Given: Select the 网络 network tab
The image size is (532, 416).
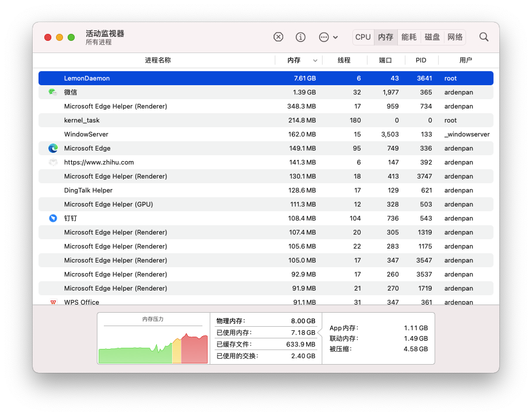Looking at the screenshot, I should pos(455,37).
